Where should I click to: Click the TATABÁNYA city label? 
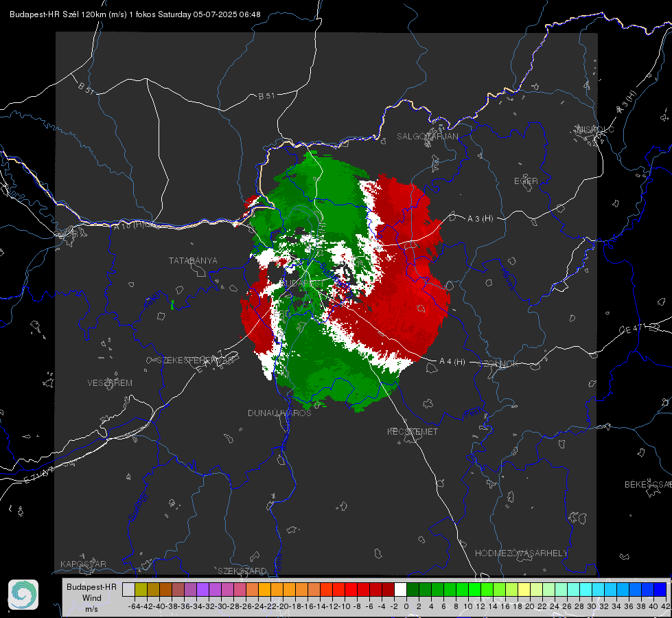click(x=193, y=260)
